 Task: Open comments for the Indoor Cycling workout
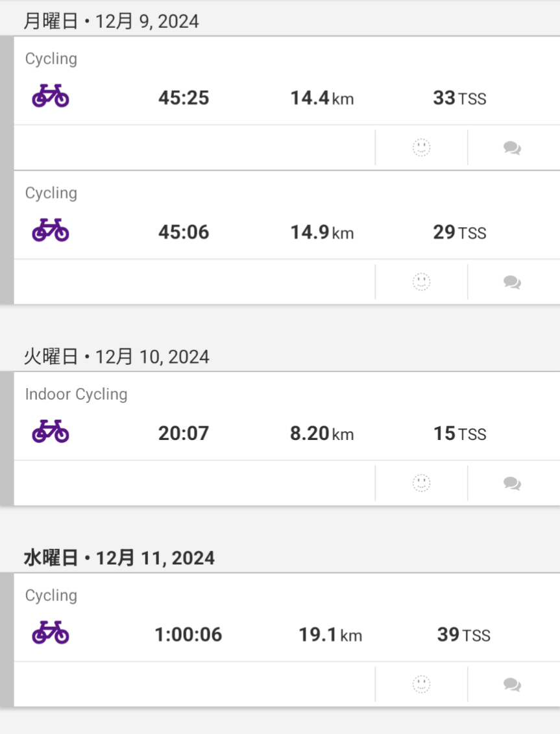coord(512,483)
